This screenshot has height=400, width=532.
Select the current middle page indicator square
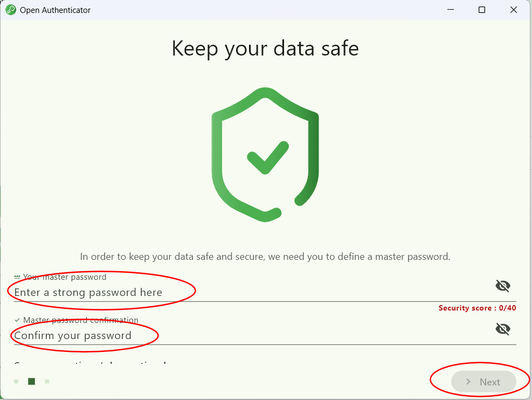pyautogui.click(x=32, y=382)
